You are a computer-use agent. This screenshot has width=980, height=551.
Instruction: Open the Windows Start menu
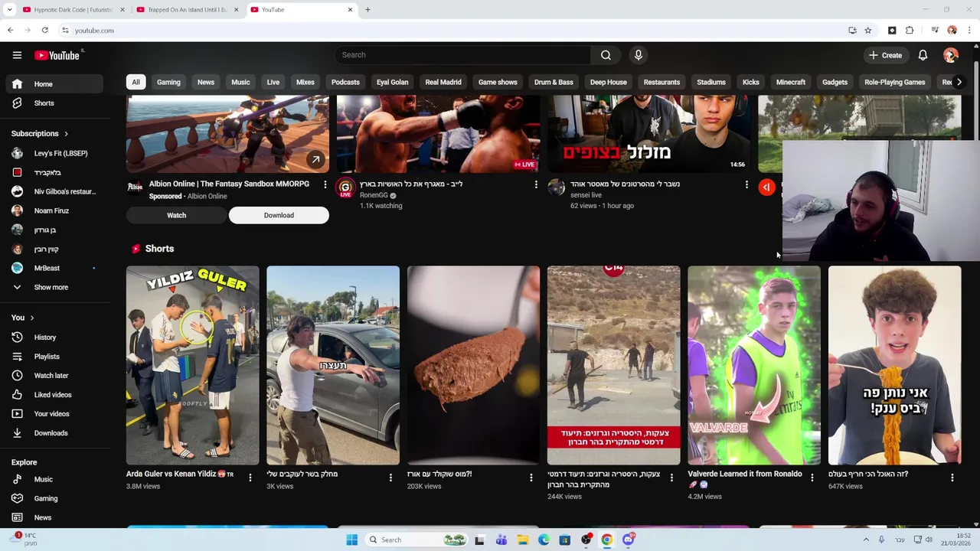click(351, 540)
